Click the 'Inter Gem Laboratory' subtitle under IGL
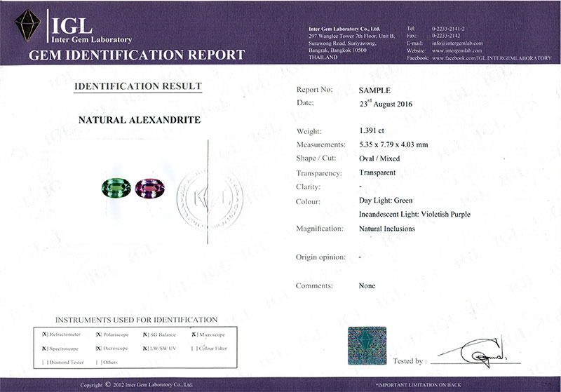 click(92, 39)
